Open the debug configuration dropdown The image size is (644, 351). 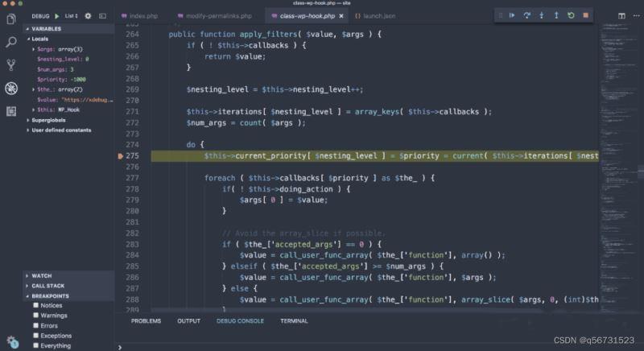(x=71, y=15)
